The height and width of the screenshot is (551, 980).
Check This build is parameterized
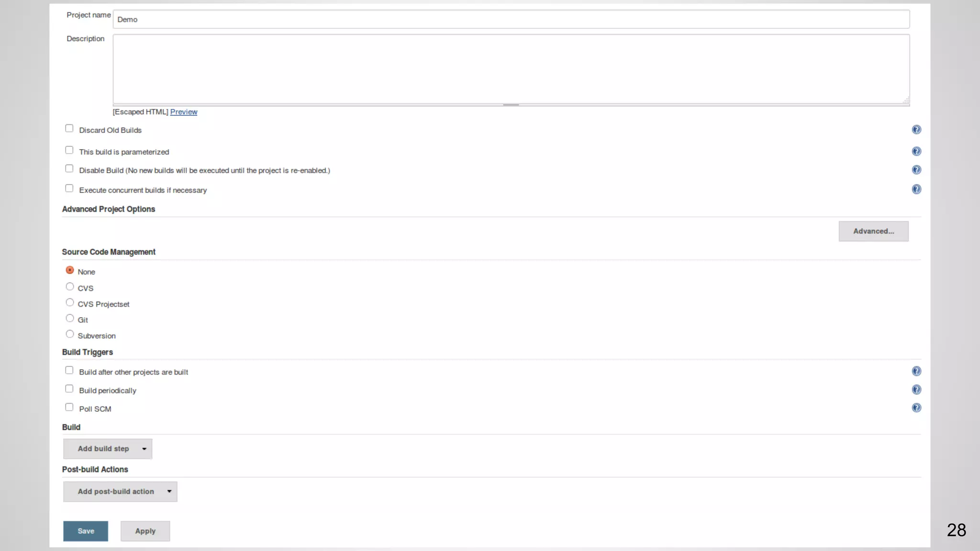69,151
